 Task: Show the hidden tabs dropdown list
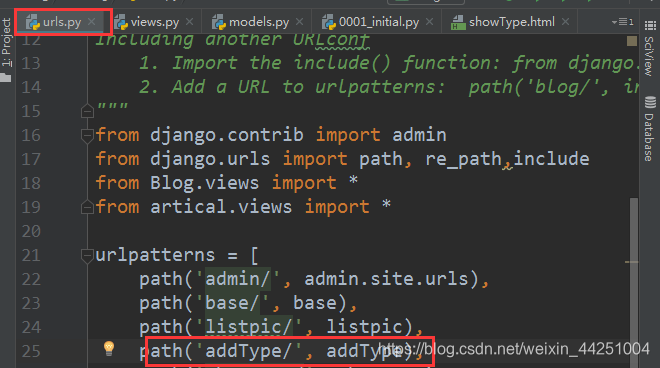pyautogui.click(x=622, y=22)
